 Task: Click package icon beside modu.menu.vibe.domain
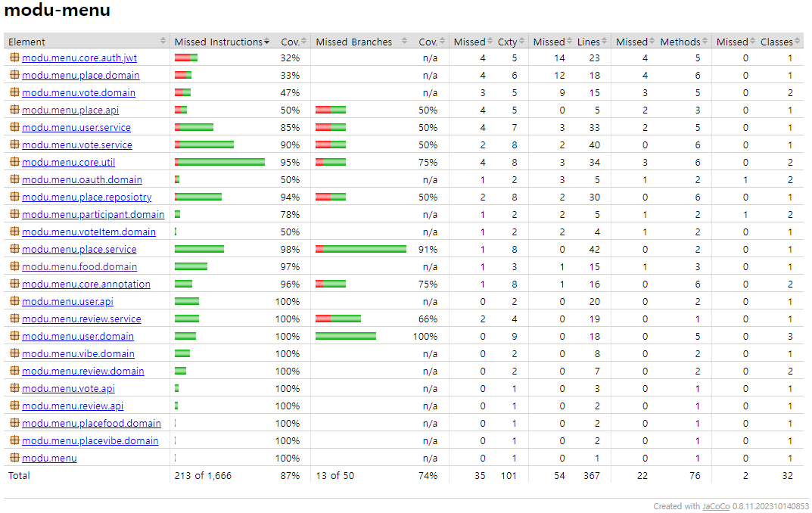coord(14,353)
